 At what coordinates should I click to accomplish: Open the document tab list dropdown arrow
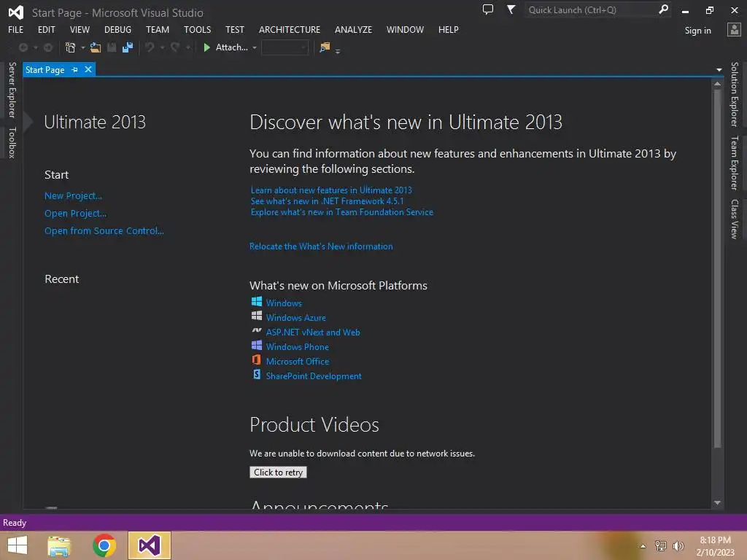tap(719, 70)
